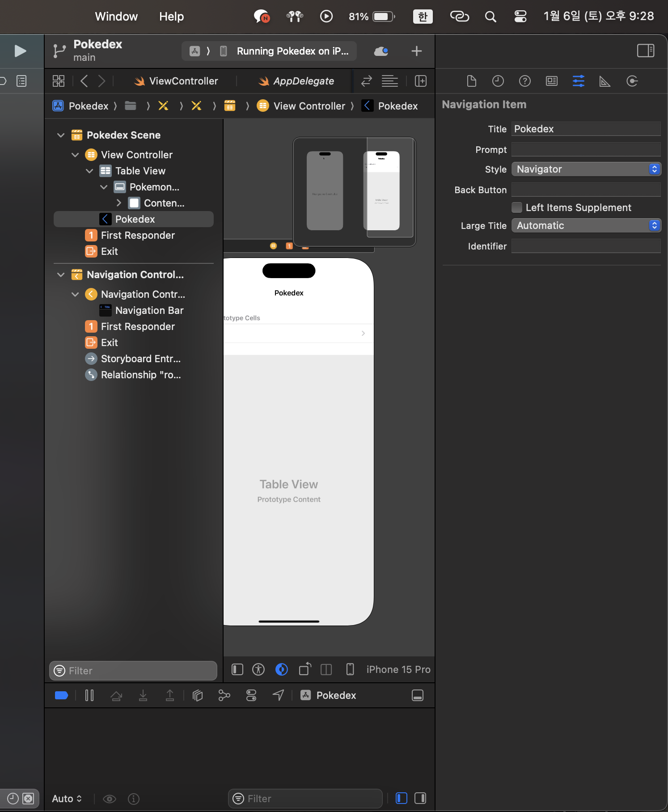This screenshot has height=812, width=668.
Task: Select Exit under Navigation Controller Scene
Action: click(x=133, y=343)
